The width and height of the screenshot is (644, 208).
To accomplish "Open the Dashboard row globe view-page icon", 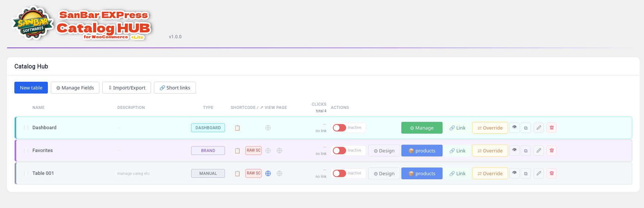I will 268,128.
